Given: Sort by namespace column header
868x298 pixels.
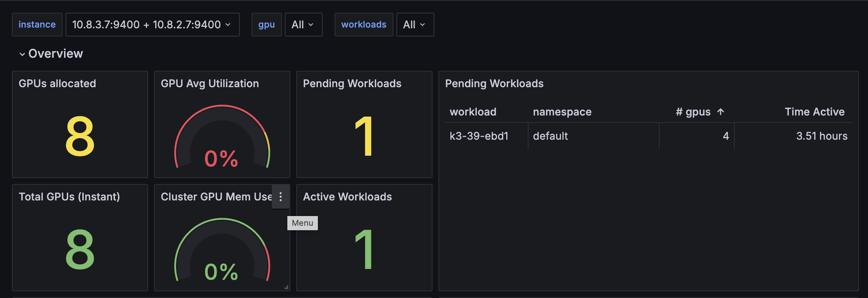Looking at the screenshot, I should (562, 112).
